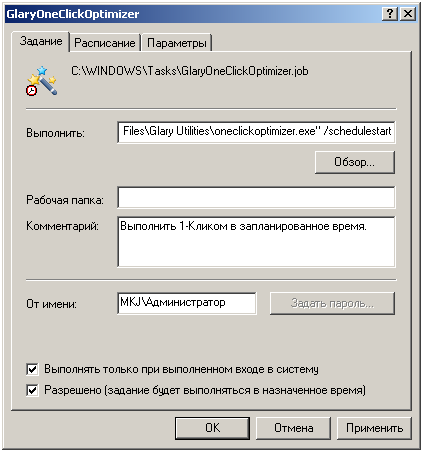Click the question mark help button
Screen dimensions: 421x451
(390, 14)
